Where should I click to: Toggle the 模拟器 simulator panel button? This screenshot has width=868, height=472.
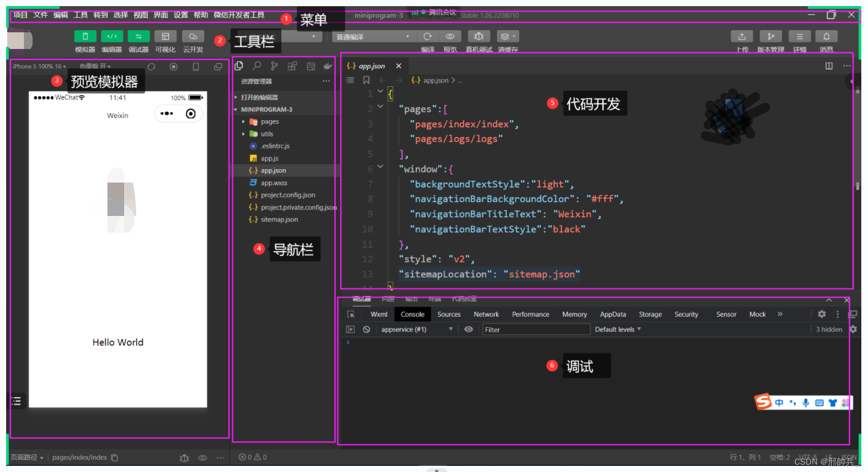(85, 36)
